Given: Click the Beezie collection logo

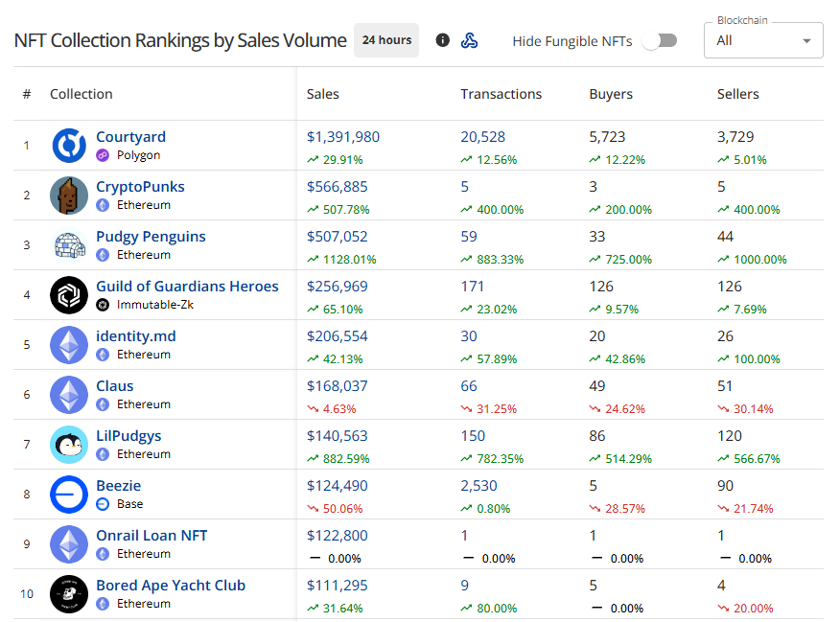Looking at the screenshot, I should point(69,494).
